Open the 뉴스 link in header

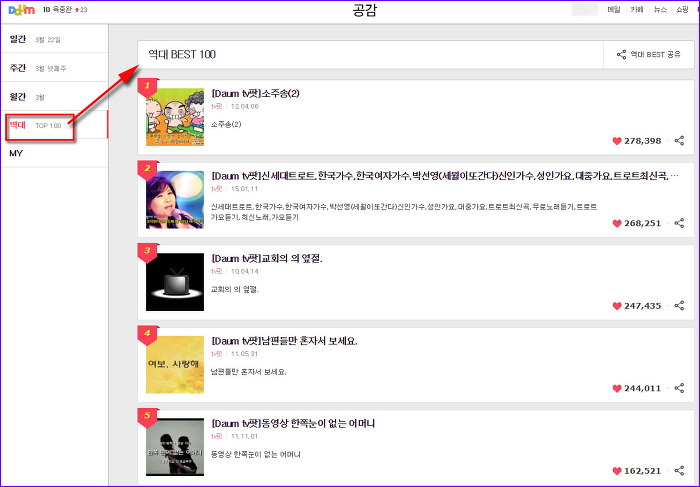click(660, 9)
